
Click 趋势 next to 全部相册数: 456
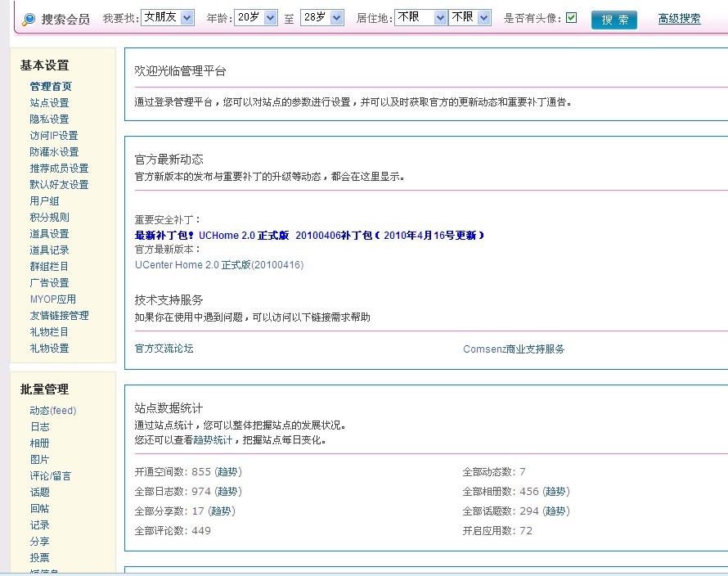555,492
